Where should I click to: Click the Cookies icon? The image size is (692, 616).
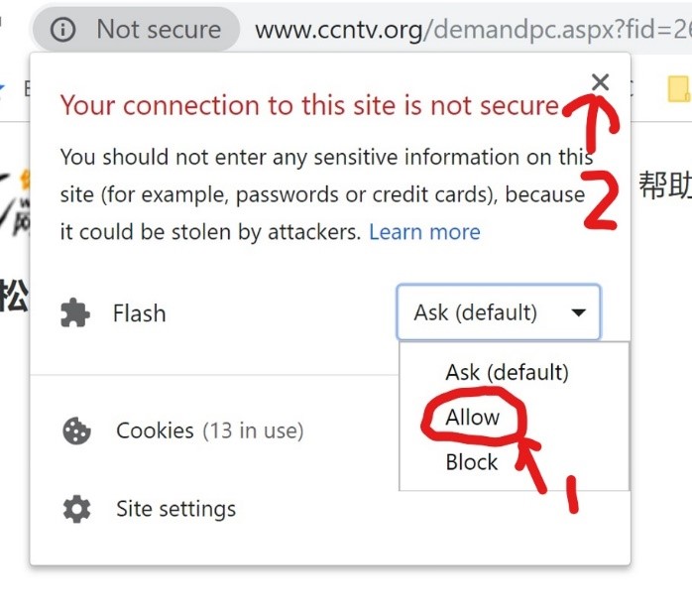(x=76, y=431)
